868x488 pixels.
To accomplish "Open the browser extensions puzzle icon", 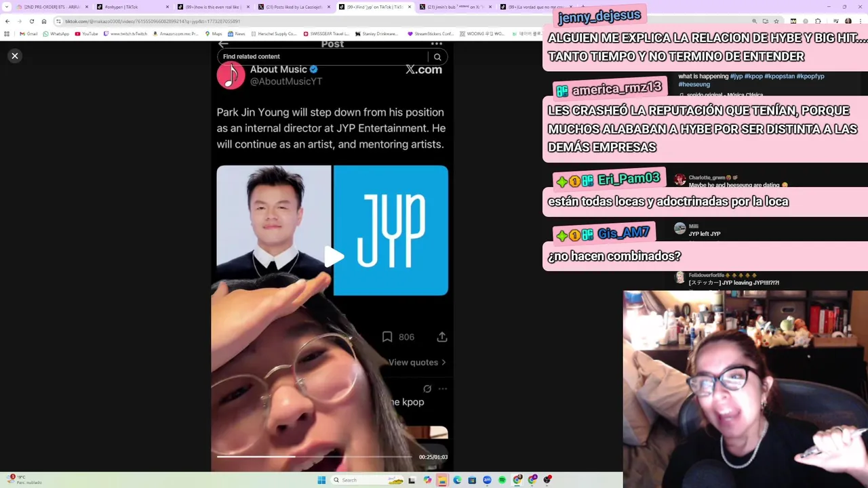I will click(817, 21).
